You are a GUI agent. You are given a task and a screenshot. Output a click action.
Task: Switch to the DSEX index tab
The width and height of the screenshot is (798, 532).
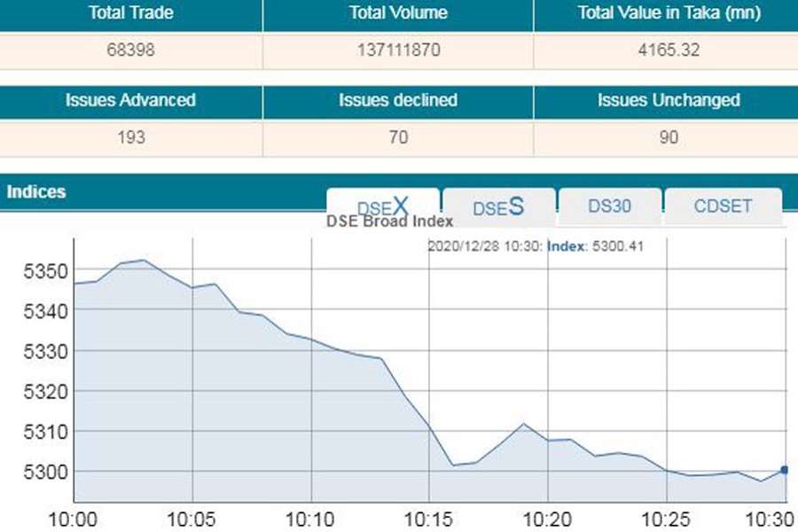(383, 206)
